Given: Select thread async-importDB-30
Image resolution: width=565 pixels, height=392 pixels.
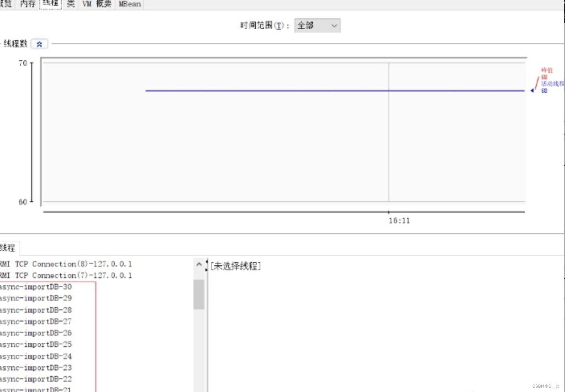Looking at the screenshot, I should pos(36,287).
